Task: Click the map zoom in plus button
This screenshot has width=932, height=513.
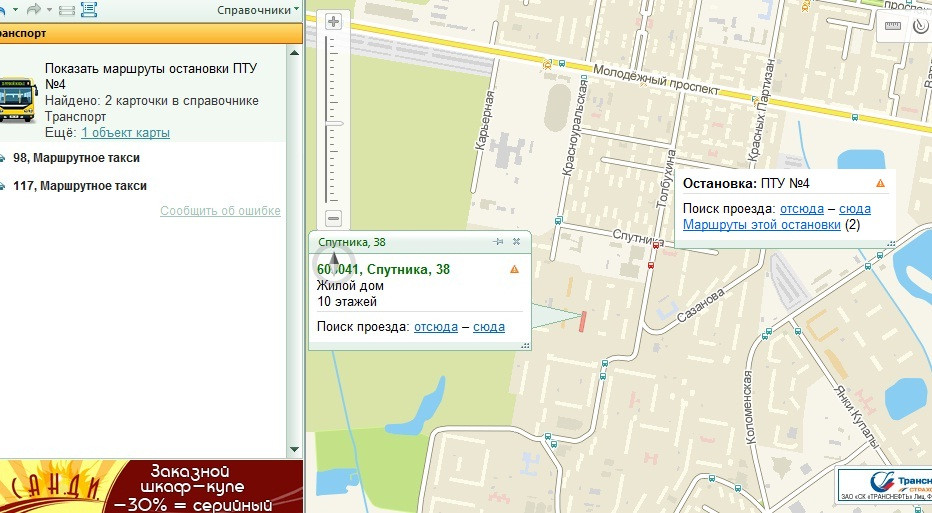Action: [333, 22]
